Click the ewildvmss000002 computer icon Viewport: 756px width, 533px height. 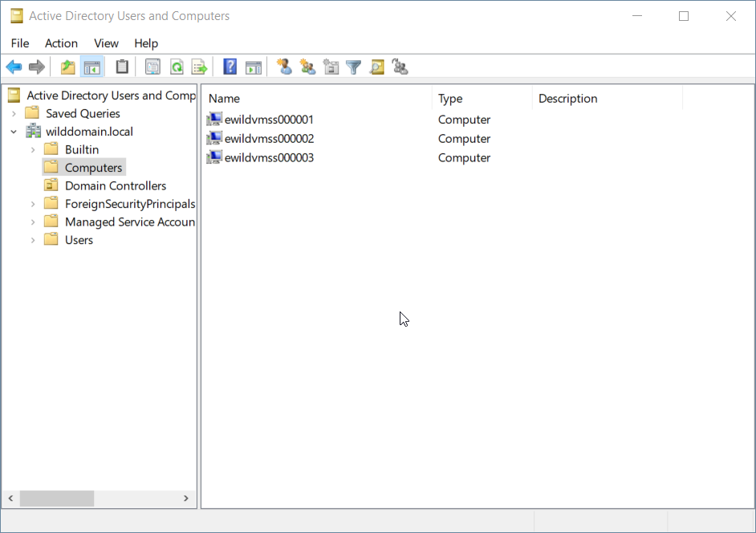[214, 138]
